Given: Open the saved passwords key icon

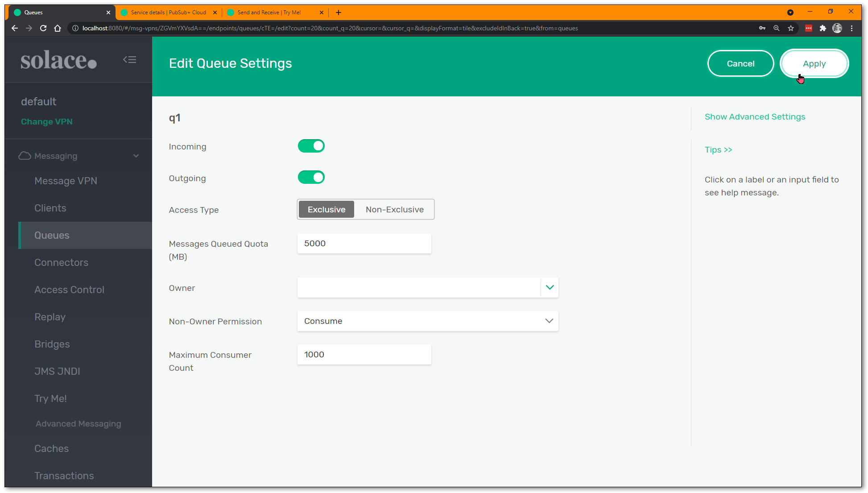Looking at the screenshot, I should click(762, 28).
